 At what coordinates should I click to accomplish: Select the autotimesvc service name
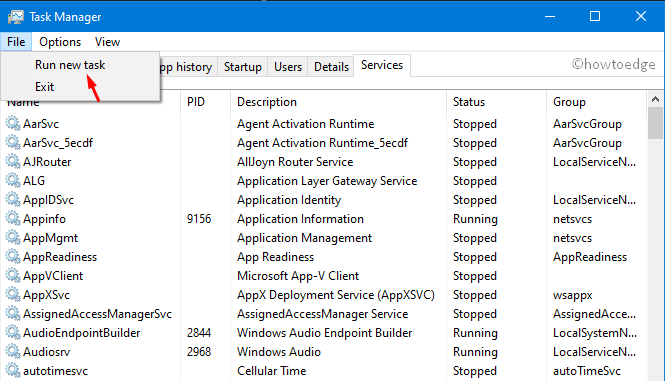(56, 371)
